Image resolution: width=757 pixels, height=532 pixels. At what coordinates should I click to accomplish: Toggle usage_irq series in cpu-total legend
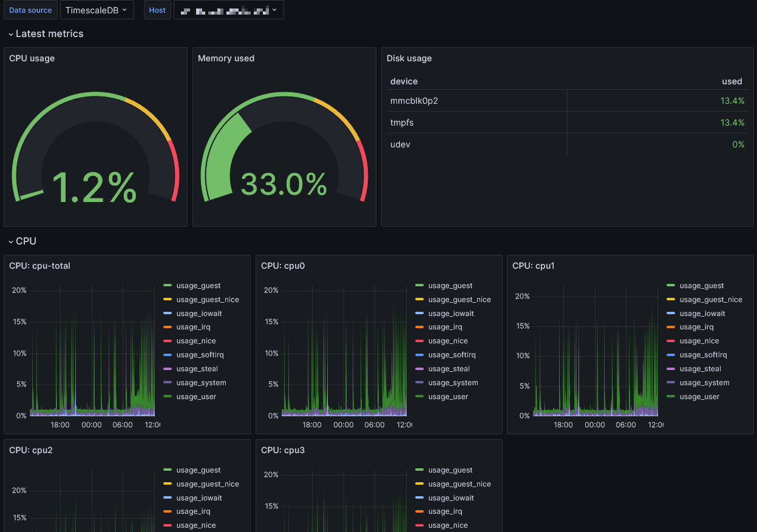(x=194, y=327)
